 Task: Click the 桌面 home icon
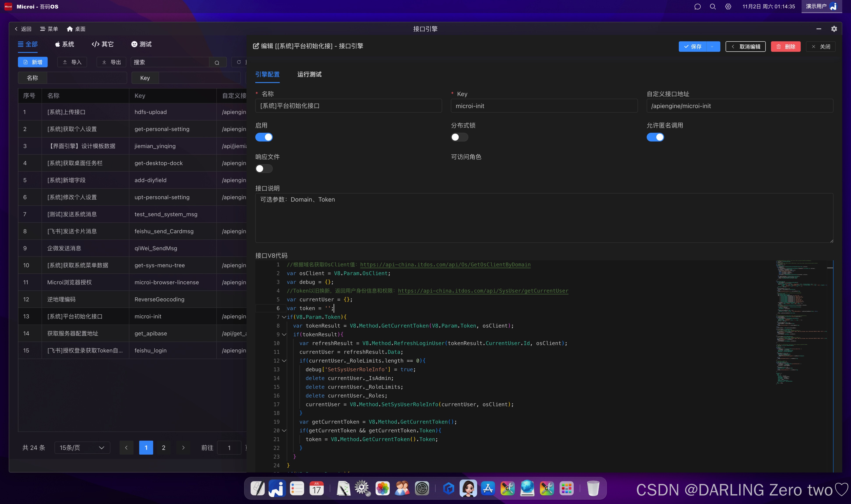click(x=76, y=29)
